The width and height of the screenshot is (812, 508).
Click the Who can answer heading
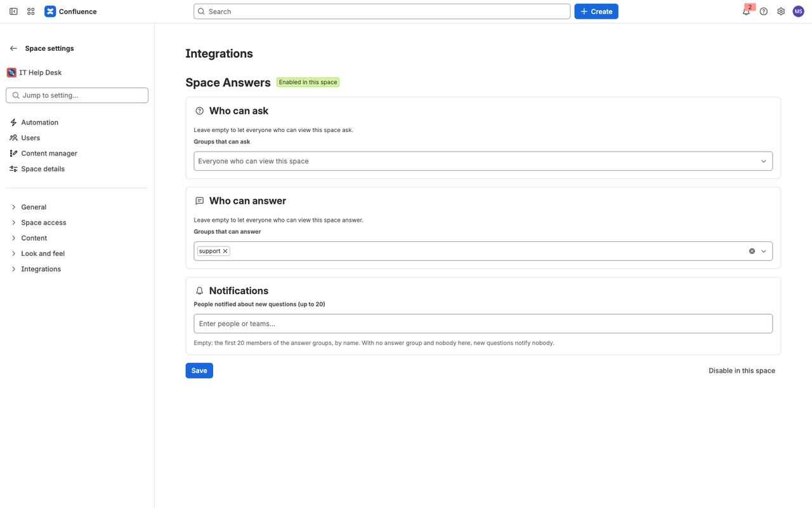tap(247, 201)
